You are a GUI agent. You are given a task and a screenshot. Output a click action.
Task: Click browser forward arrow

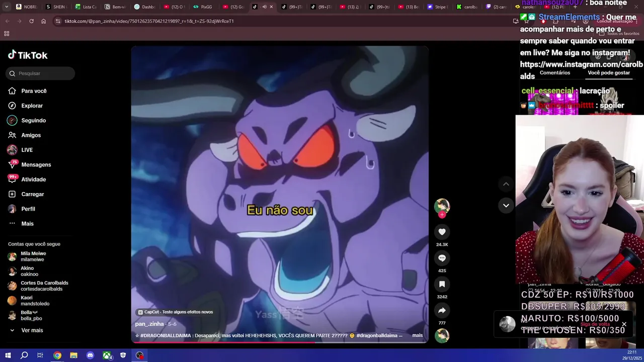click(20, 21)
